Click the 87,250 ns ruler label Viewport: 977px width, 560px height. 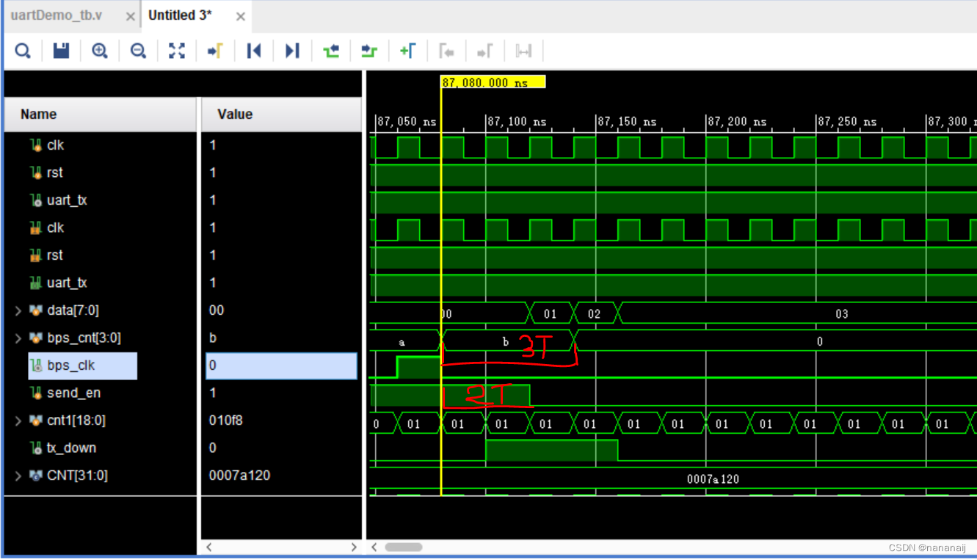tap(847, 122)
